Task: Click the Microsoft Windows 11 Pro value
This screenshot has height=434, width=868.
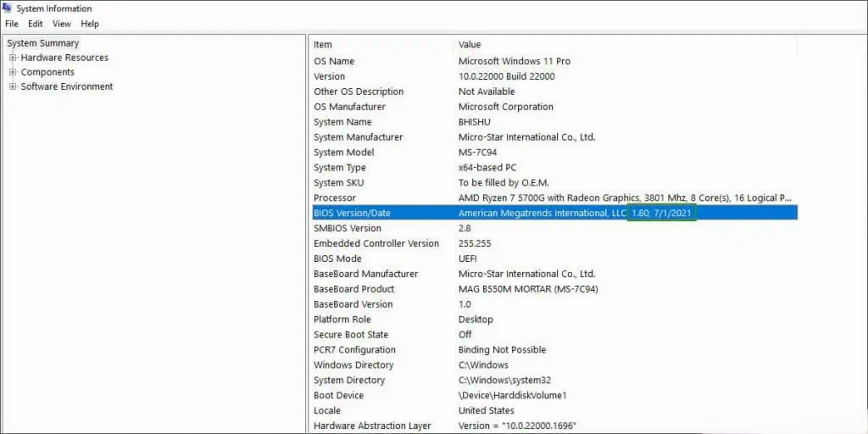Action: point(515,61)
